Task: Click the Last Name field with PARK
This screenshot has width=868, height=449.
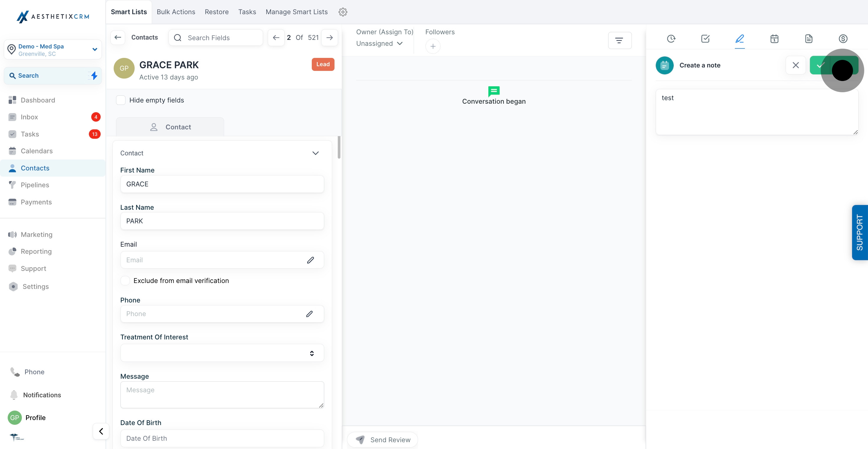Action: pos(222,221)
